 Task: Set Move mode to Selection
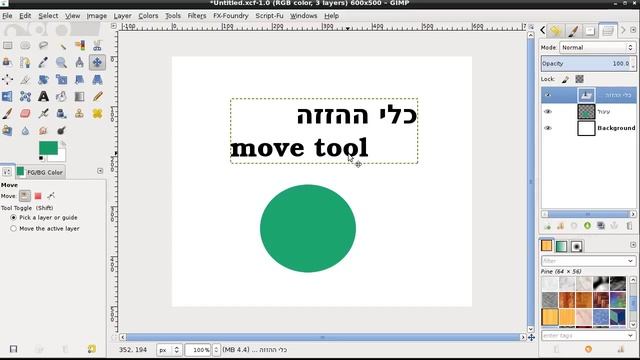(38, 196)
